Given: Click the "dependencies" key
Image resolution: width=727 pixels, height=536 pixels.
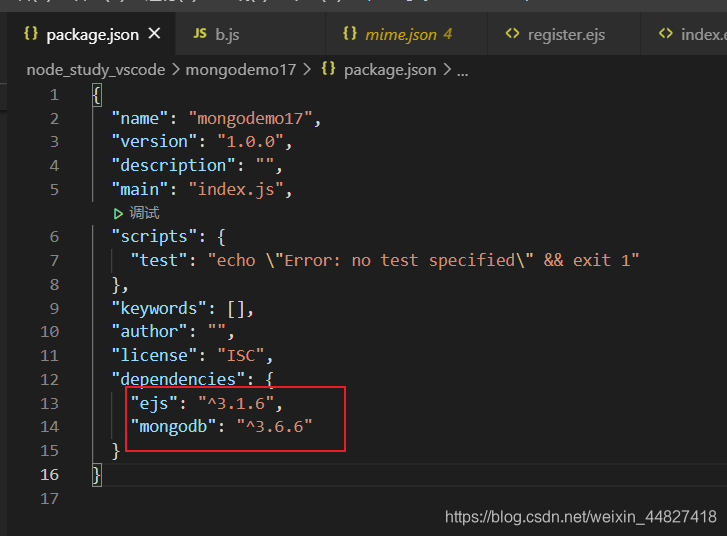Looking at the screenshot, I should pos(179,379).
